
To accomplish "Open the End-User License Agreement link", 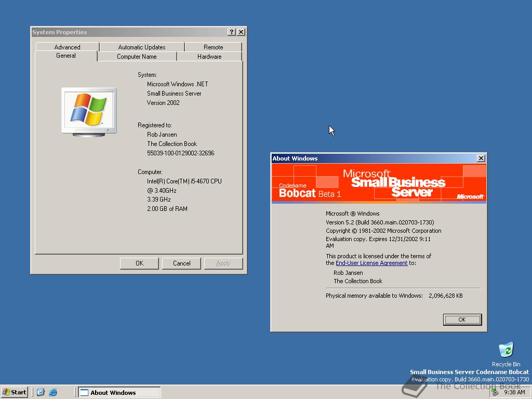I will coord(371,263).
